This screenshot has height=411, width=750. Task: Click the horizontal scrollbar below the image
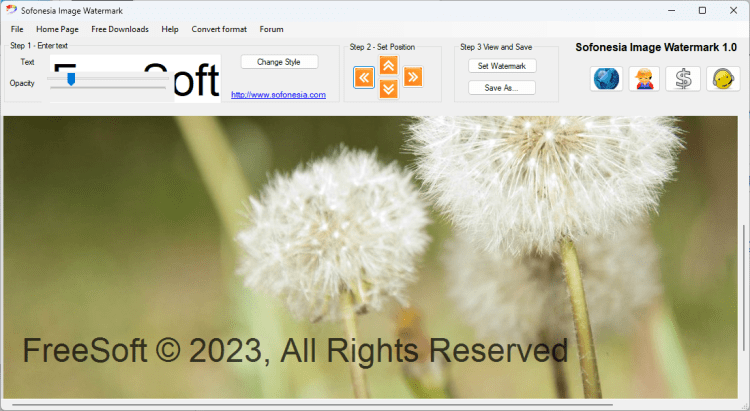[313, 405]
